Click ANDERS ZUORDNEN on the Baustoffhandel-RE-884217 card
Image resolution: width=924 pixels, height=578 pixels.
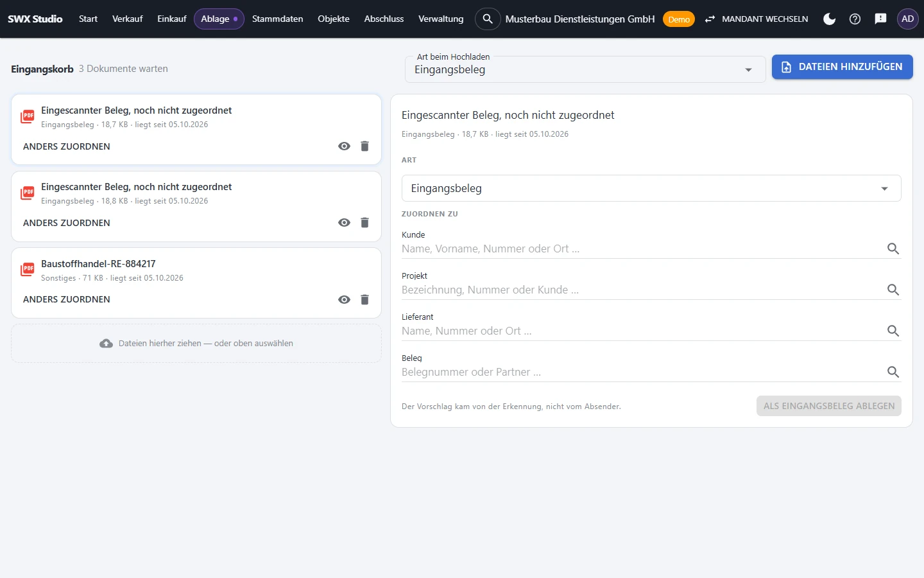point(67,299)
